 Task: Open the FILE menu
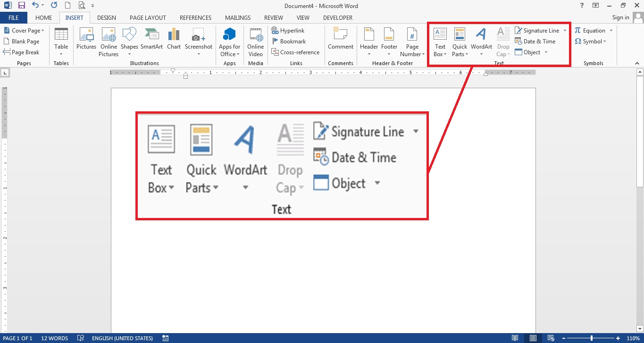pyautogui.click(x=14, y=17)
